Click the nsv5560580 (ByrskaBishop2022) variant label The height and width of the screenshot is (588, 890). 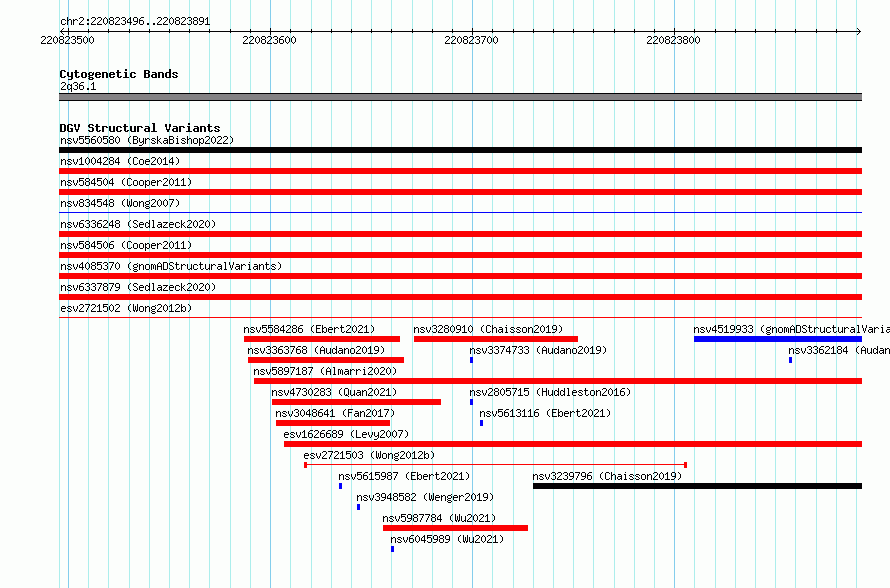(x=147, y=140)
